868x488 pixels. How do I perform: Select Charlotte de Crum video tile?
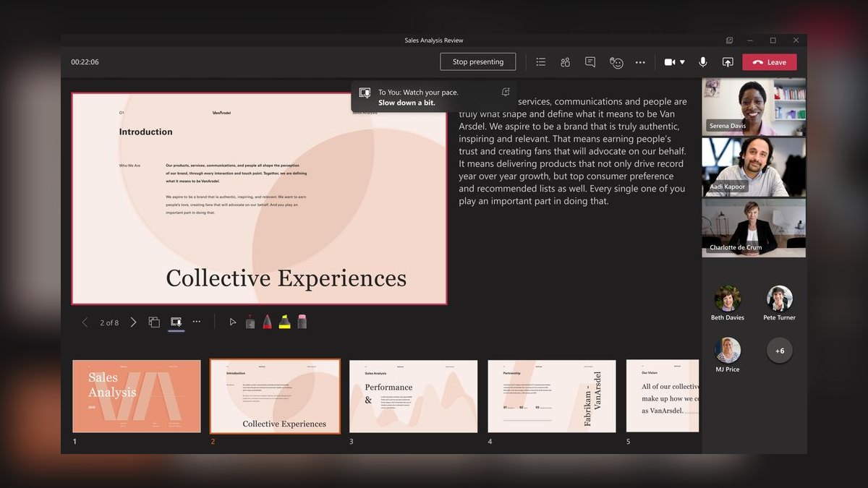tap(753, 228)
